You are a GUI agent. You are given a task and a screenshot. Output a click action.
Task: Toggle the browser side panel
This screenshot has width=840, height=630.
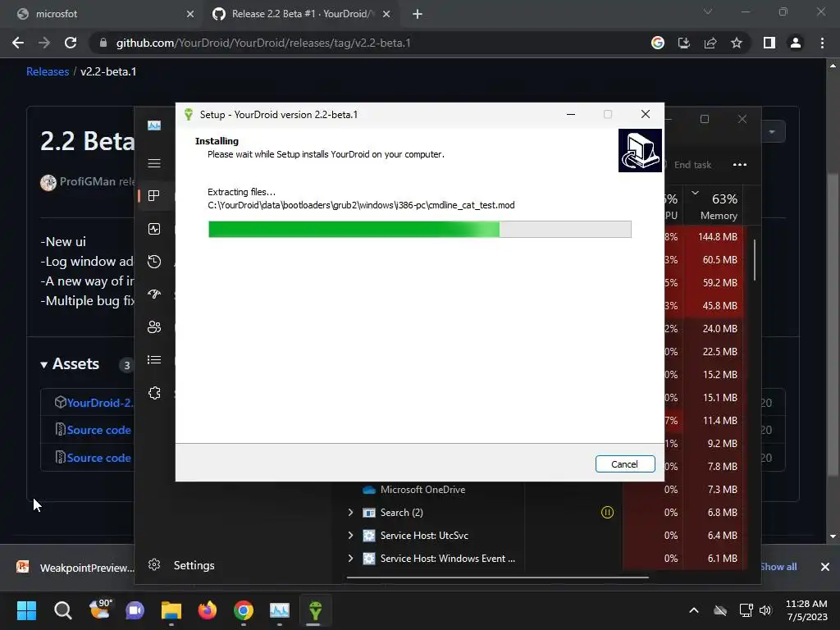click(769, 43)
